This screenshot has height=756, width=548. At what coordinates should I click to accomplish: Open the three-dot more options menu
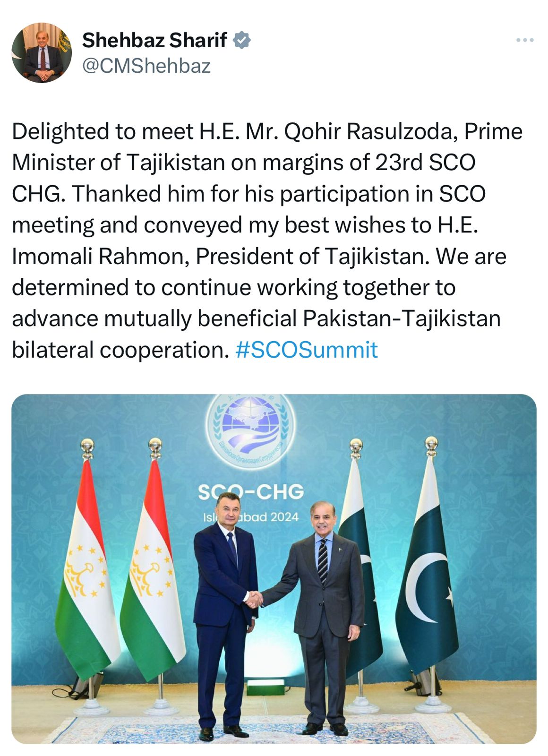524,41
